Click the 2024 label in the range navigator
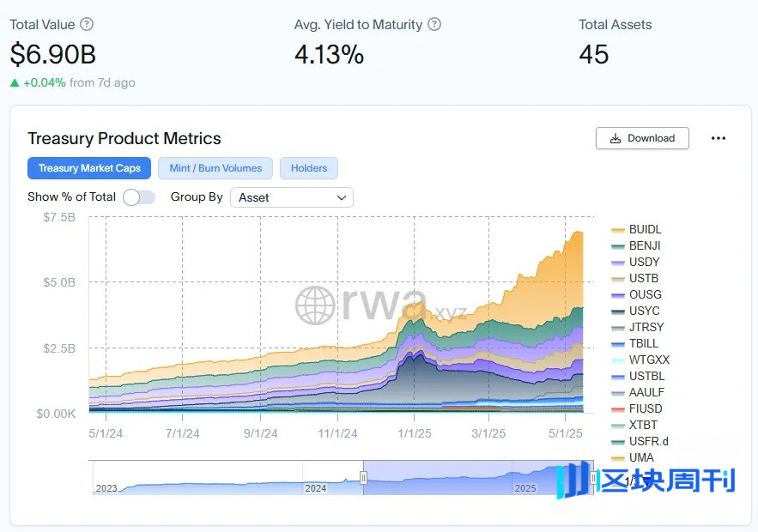 (316, 488)
